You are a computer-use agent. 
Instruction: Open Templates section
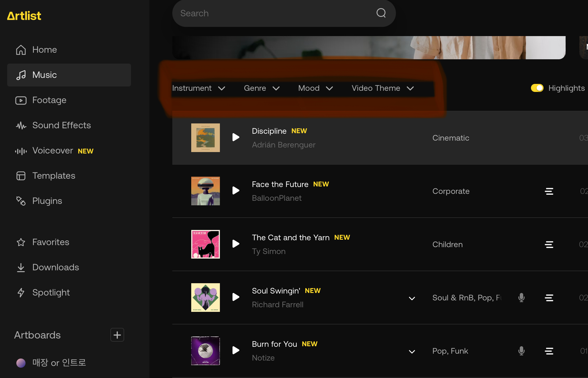pyautogui.click(x=69, y=176)
